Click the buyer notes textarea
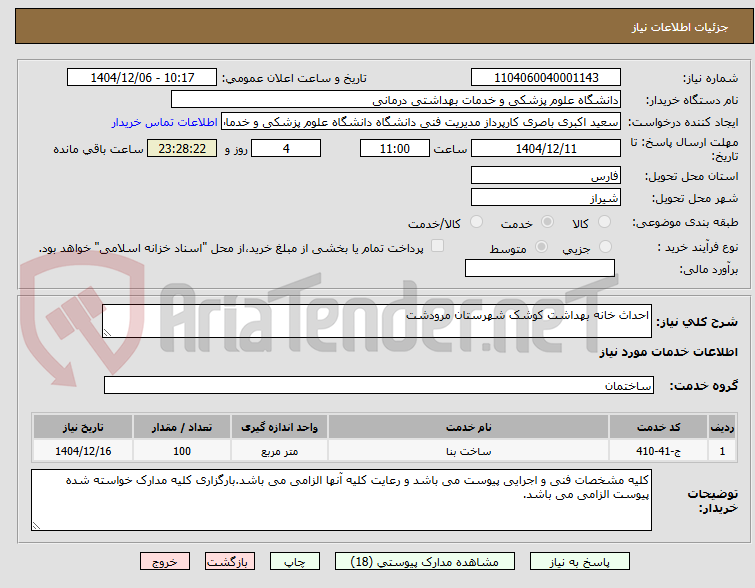 pyautogui.click(x=341, y=500)
